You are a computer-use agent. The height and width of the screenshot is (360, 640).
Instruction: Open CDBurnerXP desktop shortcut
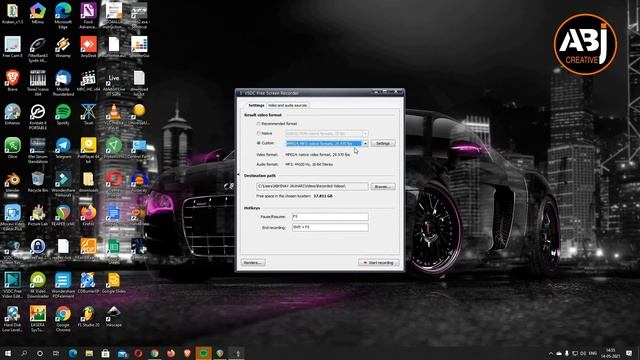88,282
